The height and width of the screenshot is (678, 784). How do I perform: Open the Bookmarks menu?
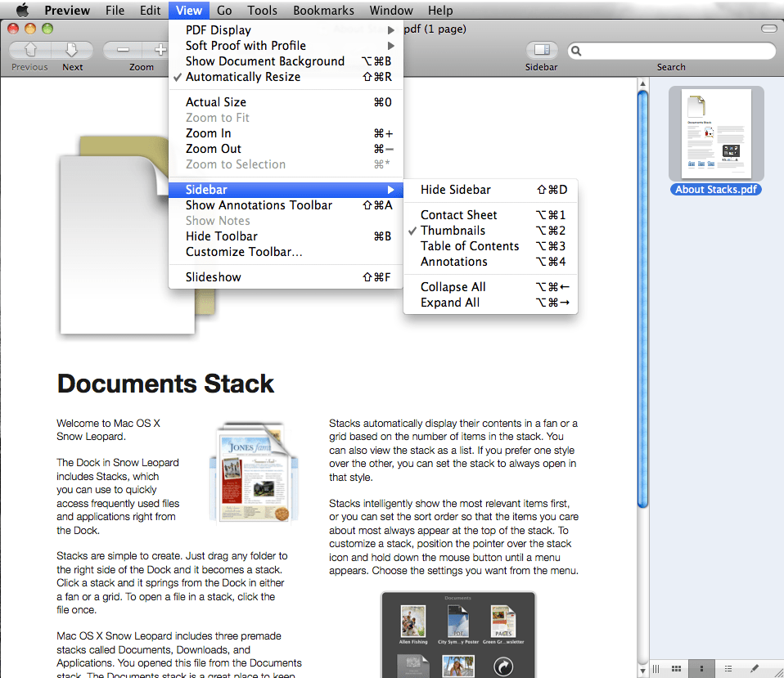point(323,10)
